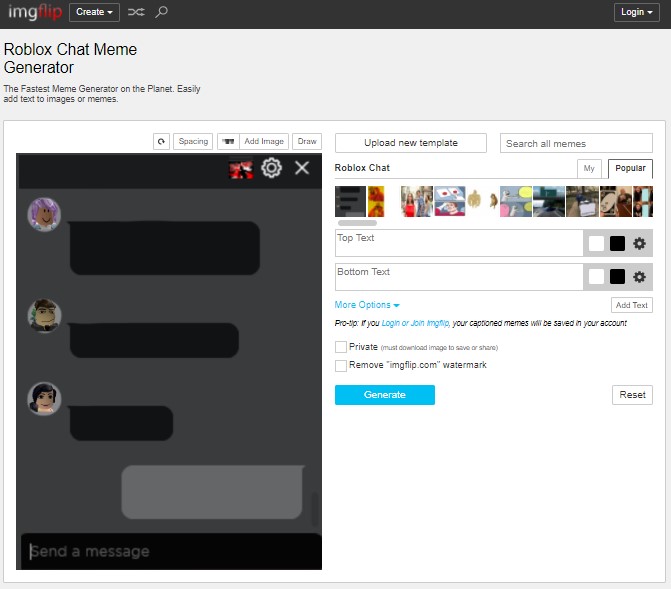Click the Draw button

307,141
